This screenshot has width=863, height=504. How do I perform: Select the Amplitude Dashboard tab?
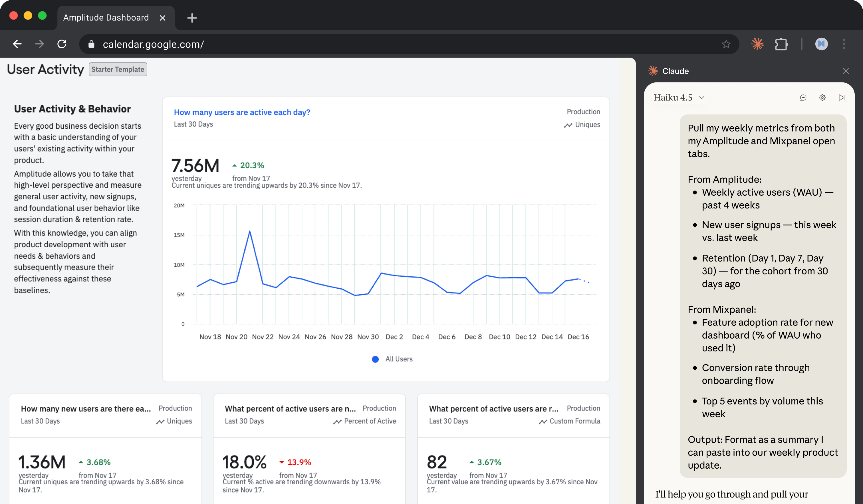[x=106, y=17]
